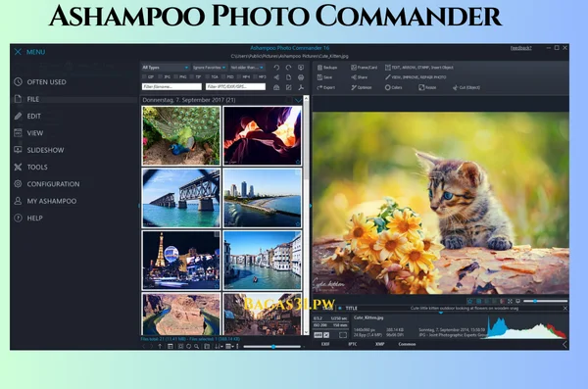Viewport: 588px width, 389px height.
Task: Toggle the TGA file type checkbox
Action: coord(208,76)
